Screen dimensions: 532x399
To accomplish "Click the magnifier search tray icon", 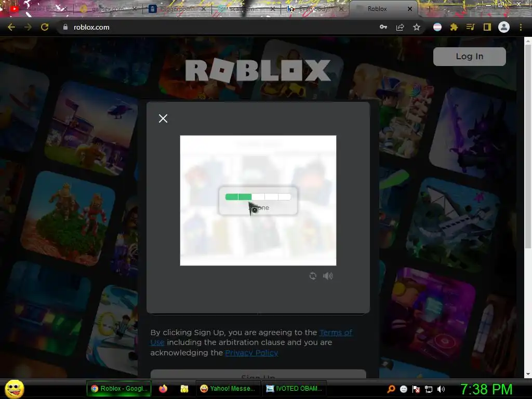I will [x=391, y=389].
